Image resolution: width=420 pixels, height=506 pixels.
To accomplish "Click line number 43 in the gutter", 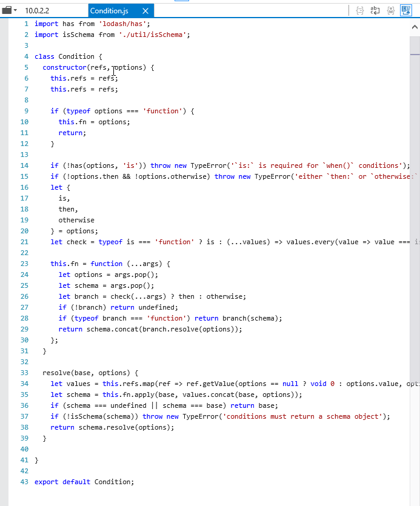I will point(24,482).
